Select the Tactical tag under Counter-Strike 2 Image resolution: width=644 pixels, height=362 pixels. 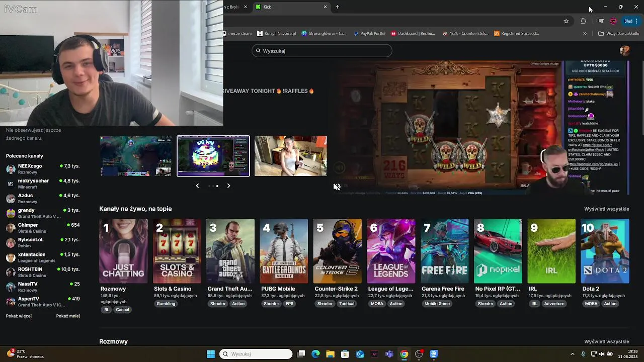(x=347, y=304)
